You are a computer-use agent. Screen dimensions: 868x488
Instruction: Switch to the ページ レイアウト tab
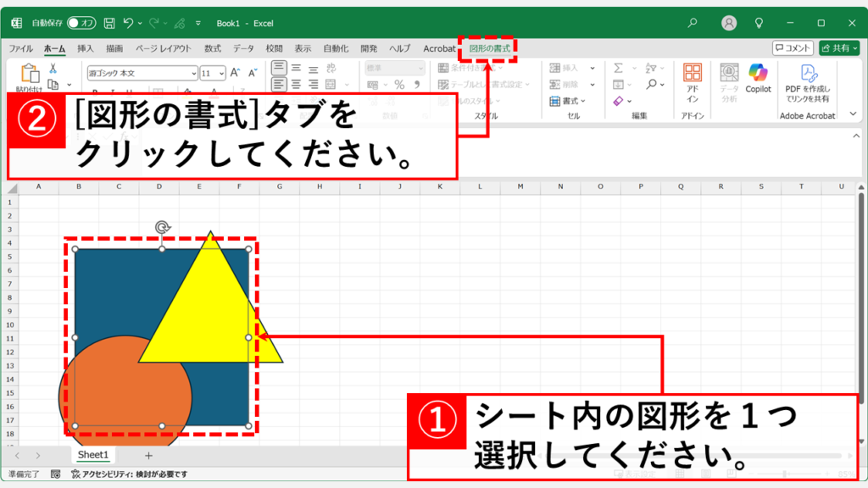click(x=164, y=48)
